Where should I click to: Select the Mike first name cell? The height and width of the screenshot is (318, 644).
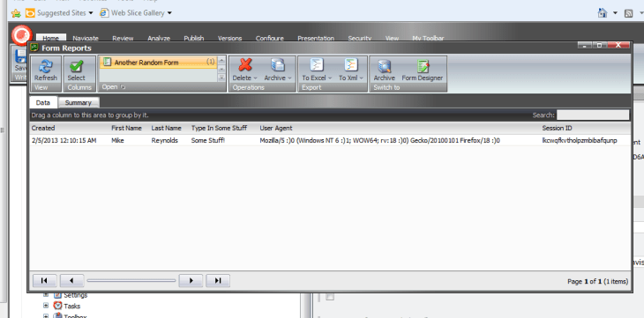pos(117,140)
